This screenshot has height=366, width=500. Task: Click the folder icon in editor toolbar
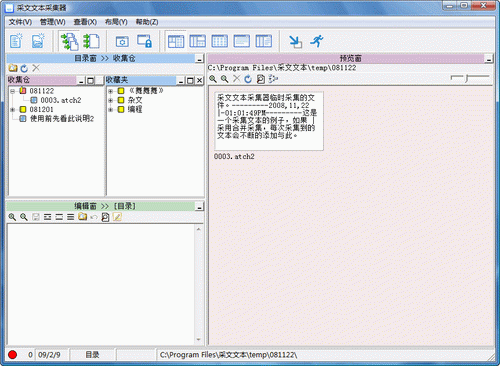click(x=82, y=217)
